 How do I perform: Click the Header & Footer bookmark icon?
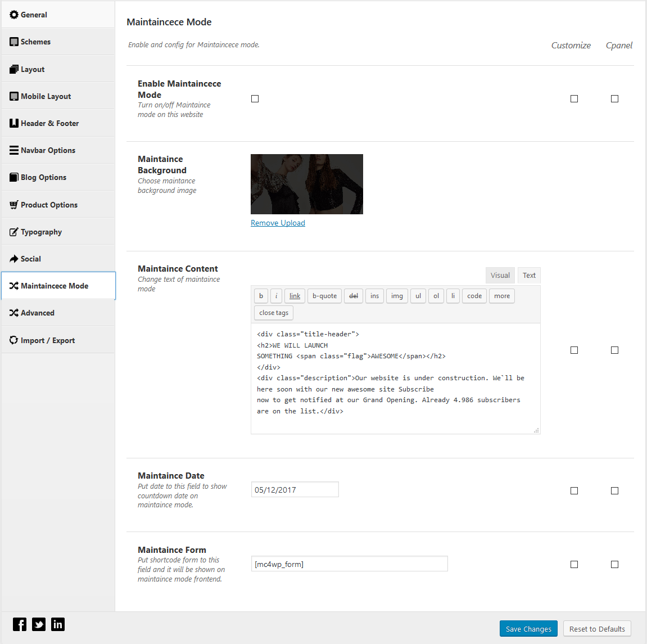(14, 123)
